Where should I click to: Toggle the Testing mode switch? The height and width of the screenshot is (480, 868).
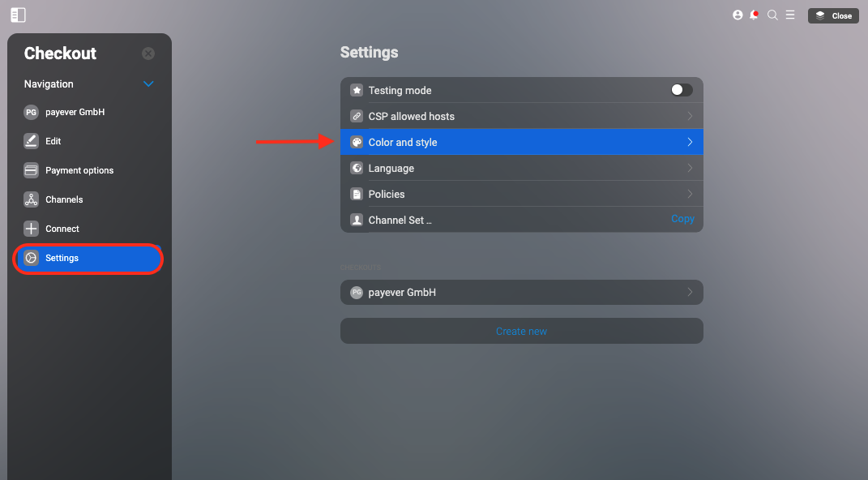pyautogui.click(x=682, y=90)
